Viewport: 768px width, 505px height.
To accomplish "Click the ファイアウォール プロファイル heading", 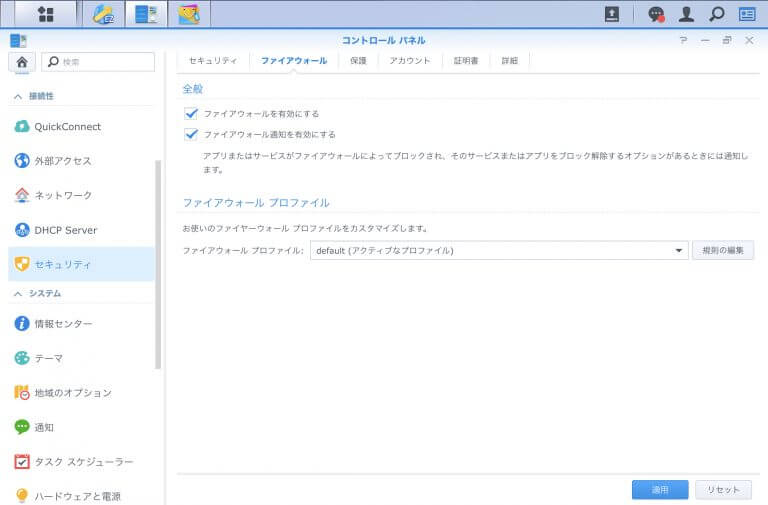I will 256,203.
